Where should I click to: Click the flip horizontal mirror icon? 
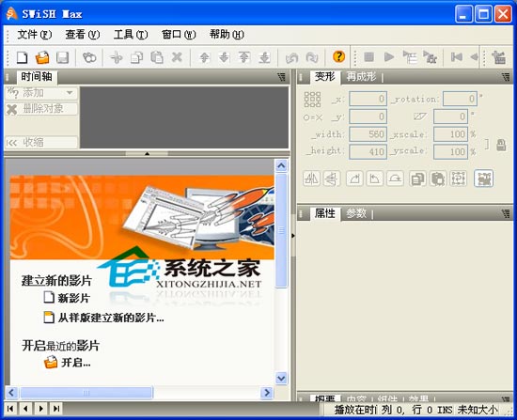311,179
